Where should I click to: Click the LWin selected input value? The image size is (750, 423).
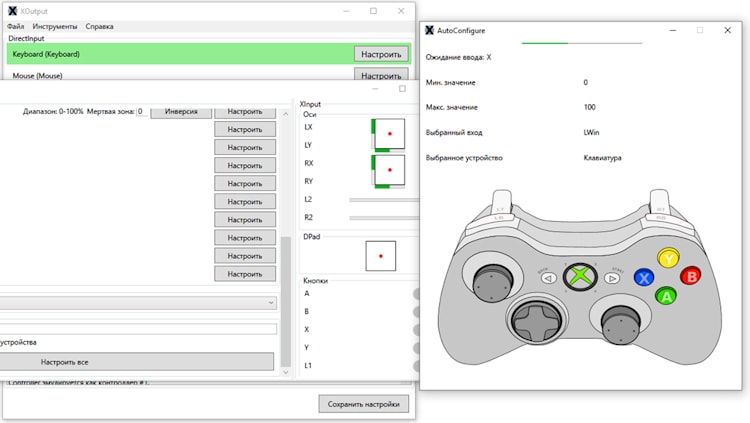click(591, 133)
